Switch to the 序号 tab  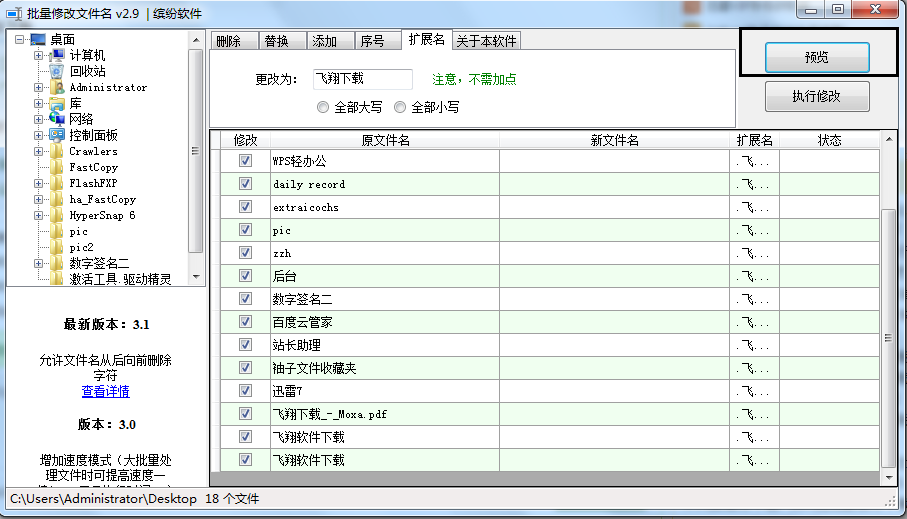pyautogui.click(x=377, y=41)
